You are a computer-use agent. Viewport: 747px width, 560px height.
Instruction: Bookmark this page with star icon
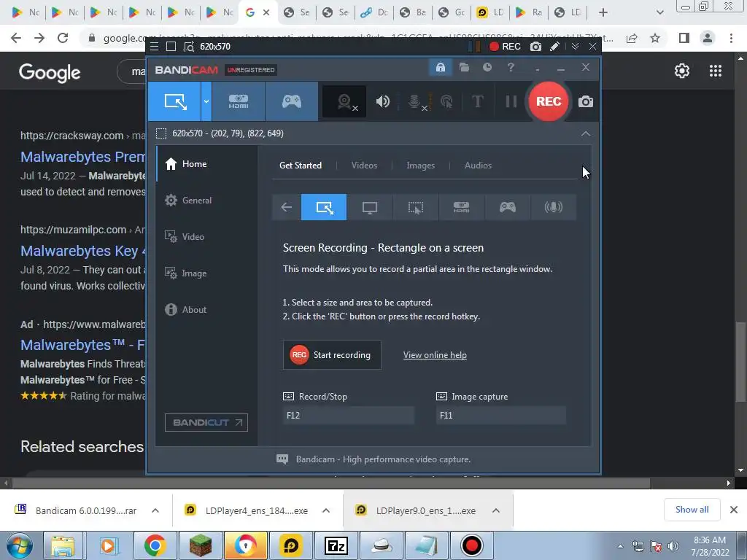click(x=656, y=38)
